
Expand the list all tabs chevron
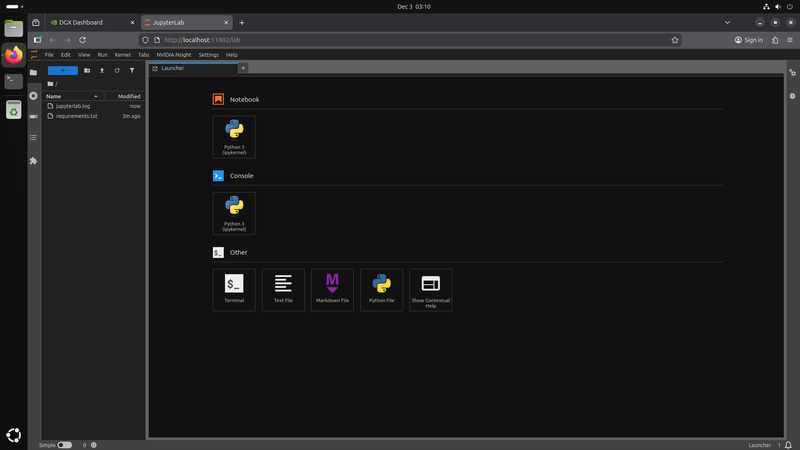click(x=727, y=22)
